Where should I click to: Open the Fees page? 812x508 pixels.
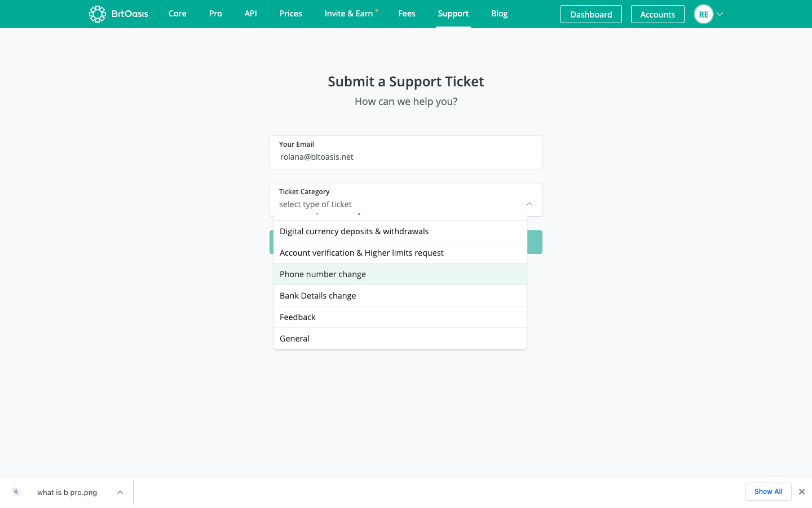coord(407,14)
